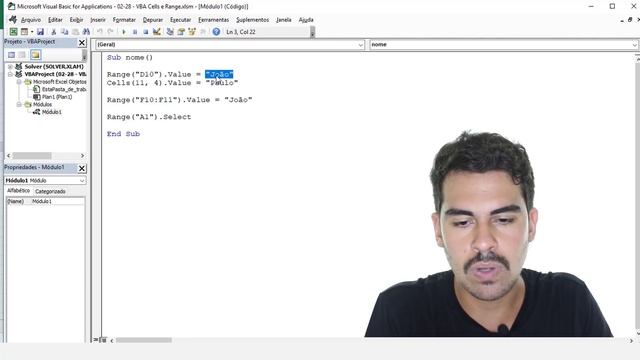
Task: Open Find binoculars icon
Action: (86, 32)
